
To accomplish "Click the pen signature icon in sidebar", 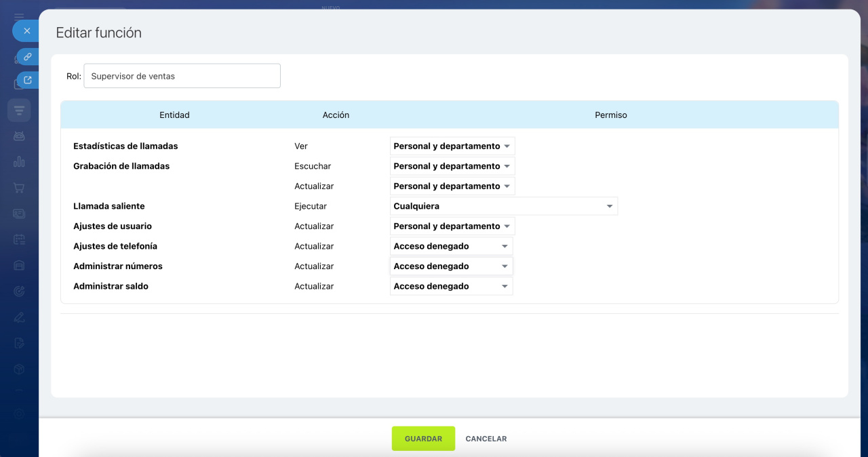I will [x=19, y=317].
